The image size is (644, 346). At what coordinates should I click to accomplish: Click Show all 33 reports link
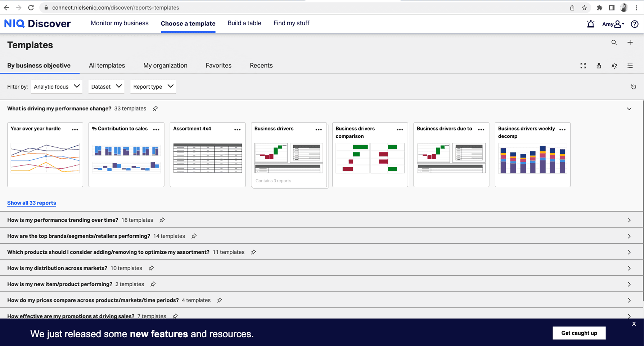[x=32, y=203]
